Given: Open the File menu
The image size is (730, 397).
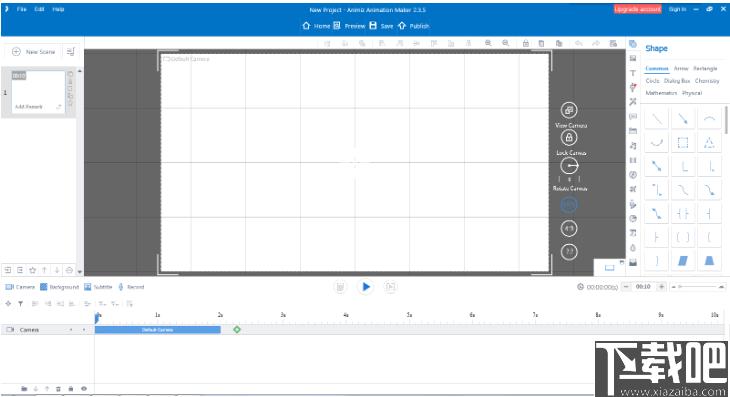Looking at the screenshot, I should pos(21,9).
